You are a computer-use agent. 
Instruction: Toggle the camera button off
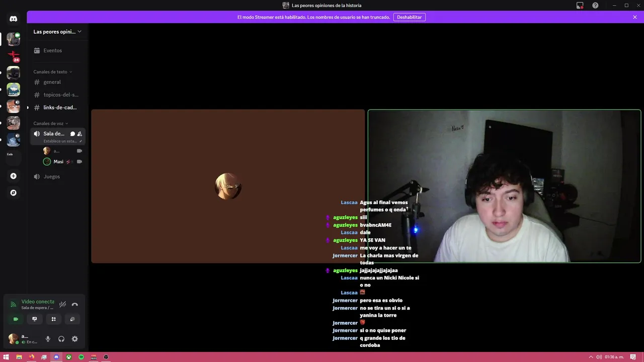16,319
